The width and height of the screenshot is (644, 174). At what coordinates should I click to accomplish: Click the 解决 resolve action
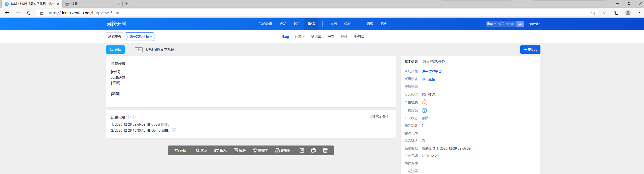[x=240, y=151]
